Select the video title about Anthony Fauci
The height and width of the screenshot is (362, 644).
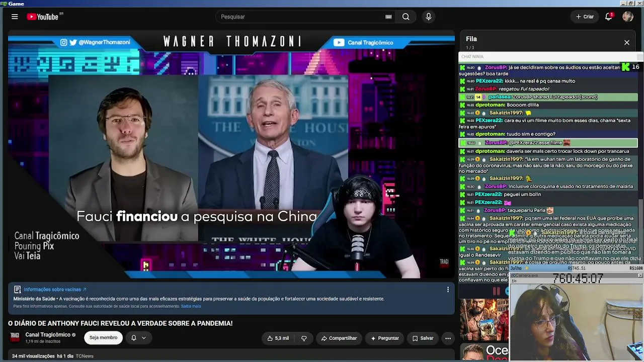click(120, 323)
